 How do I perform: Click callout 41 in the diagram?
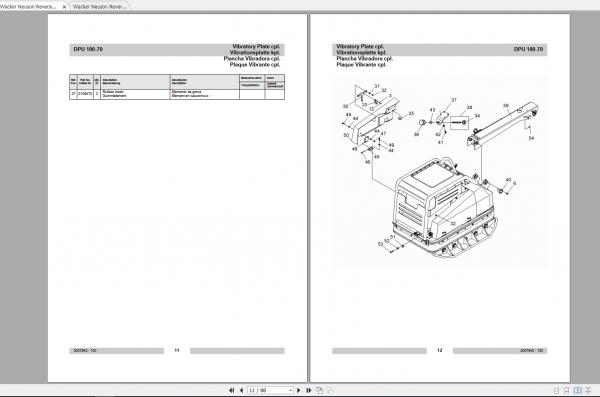(x=440, y=142)
